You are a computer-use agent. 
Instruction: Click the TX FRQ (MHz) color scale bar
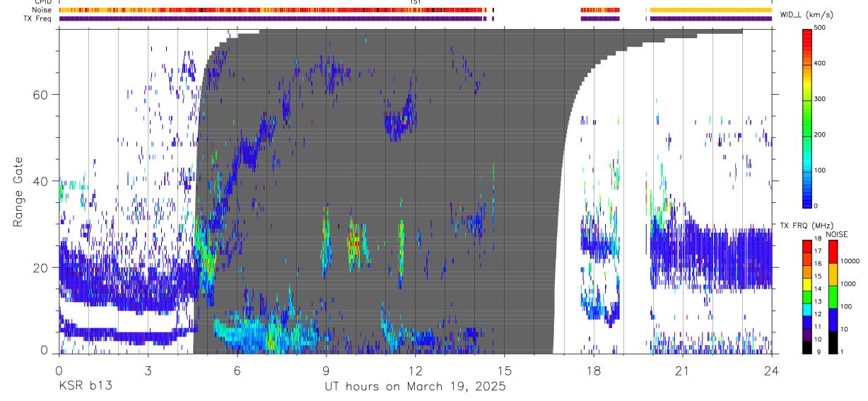[x=807, y=296]
